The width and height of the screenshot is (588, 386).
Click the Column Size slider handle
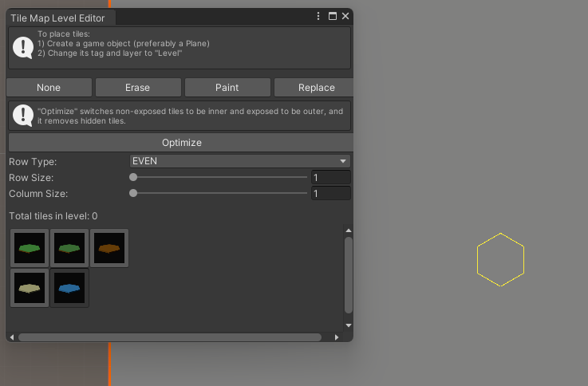[x=133, y=193]
